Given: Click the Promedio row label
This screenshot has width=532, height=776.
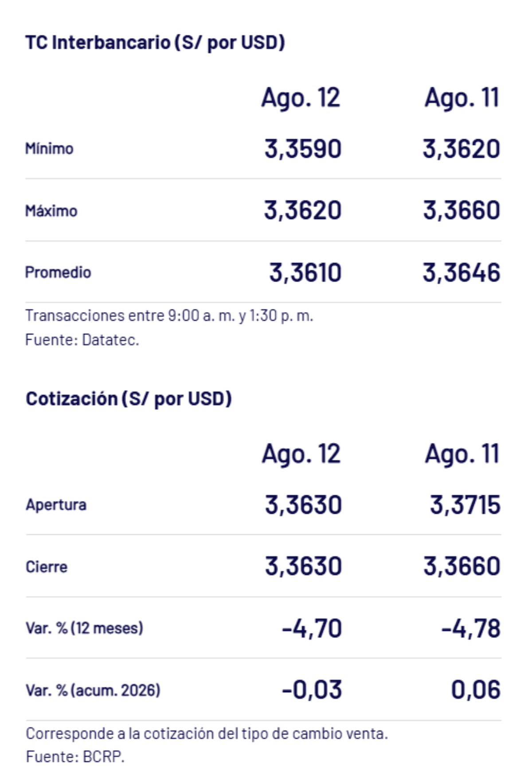Looking at the screenshot, I should pyautogui.click(x=58, y=272).
